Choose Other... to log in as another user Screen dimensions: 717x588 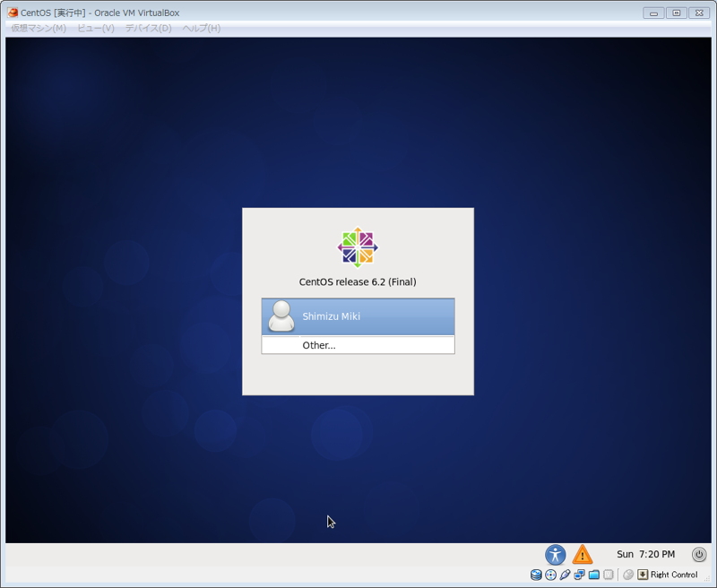[x=358, y=345]
